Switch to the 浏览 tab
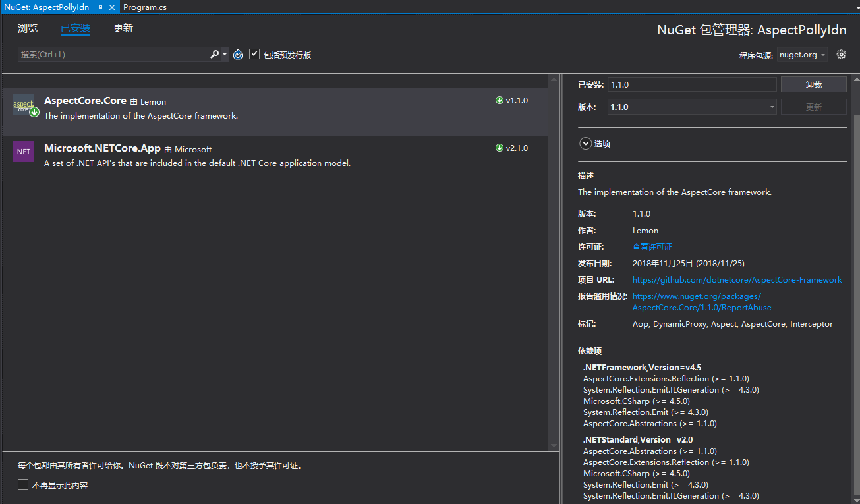The width and height of the screenshot is (860, 504). click(x=28, y=28)
